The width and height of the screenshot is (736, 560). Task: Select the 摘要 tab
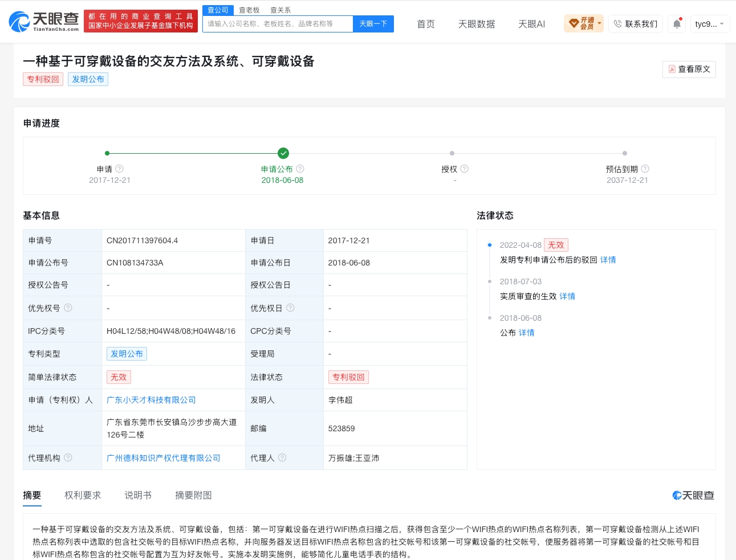(32, 495)
